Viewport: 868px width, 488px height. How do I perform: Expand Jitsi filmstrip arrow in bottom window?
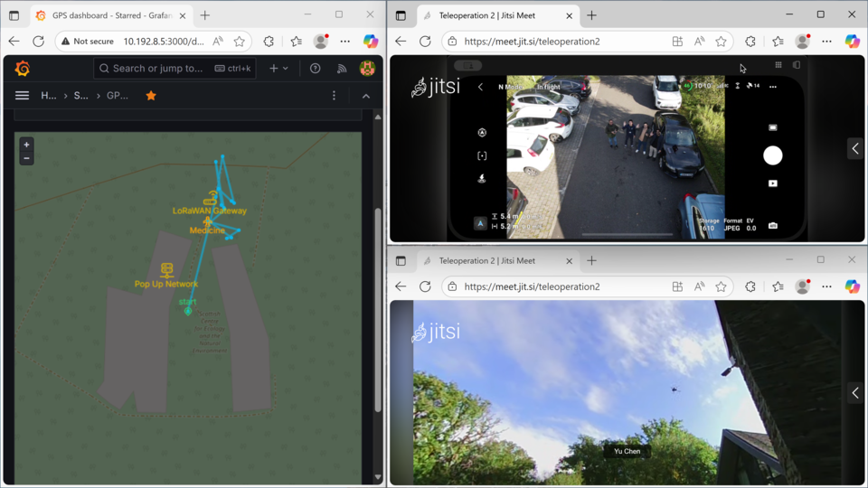click(854, 393)
